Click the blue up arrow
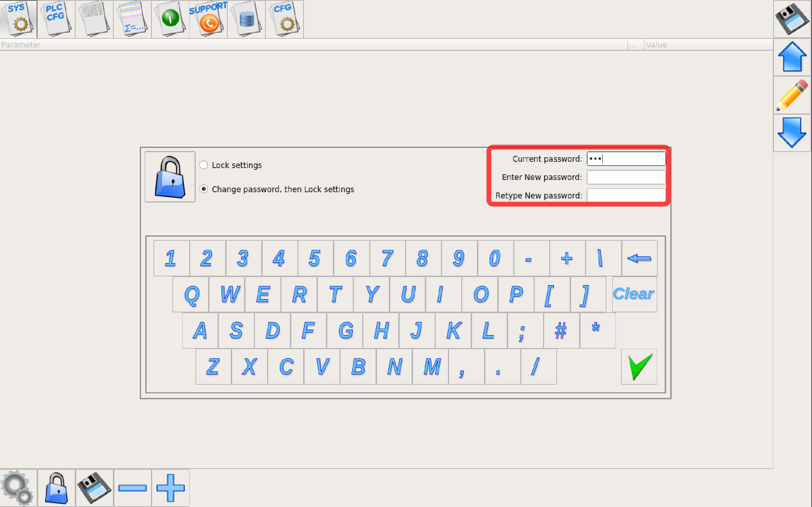This screenshot has height=507, width=812. (792, 57)
